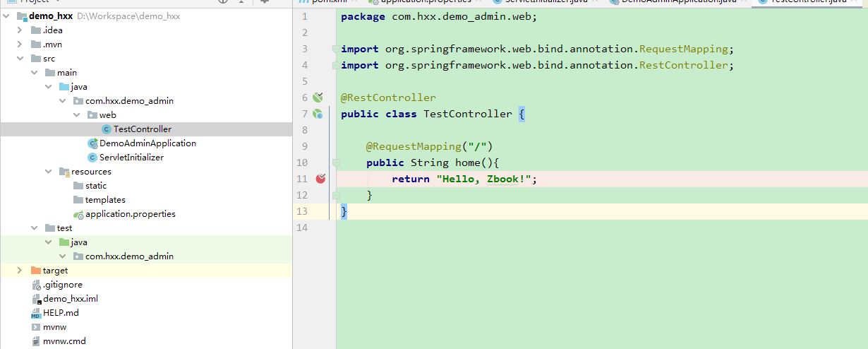Toggle the breakpoint on line 11

point(321,179)
